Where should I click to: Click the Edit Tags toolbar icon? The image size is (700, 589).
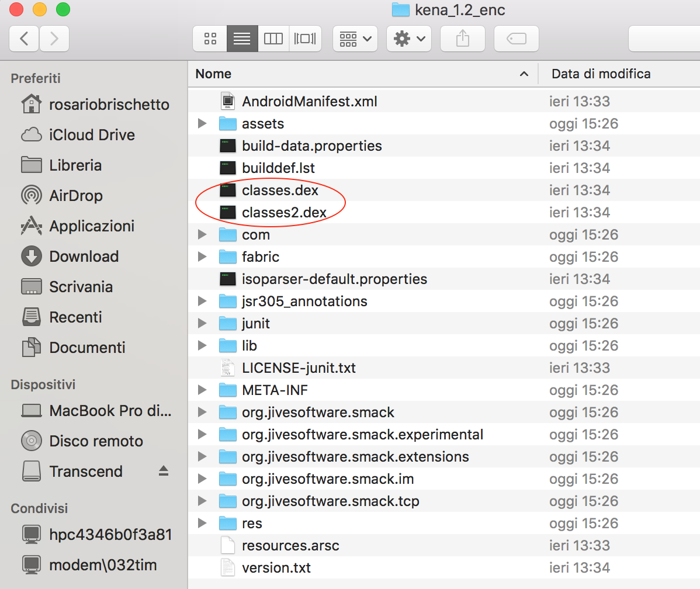(516, 39)
